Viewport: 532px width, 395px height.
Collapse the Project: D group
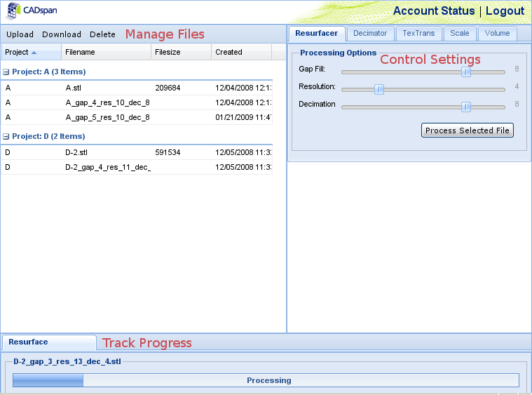[x=6, y=137]
